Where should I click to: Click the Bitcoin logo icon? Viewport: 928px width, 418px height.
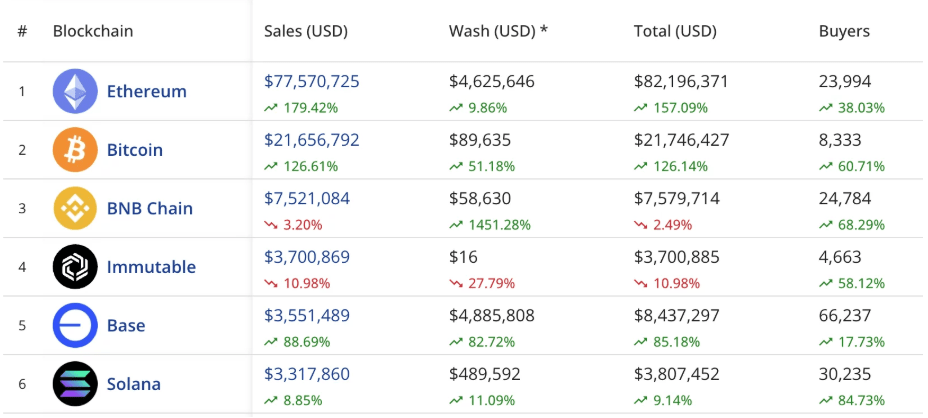tap(75, 150)
